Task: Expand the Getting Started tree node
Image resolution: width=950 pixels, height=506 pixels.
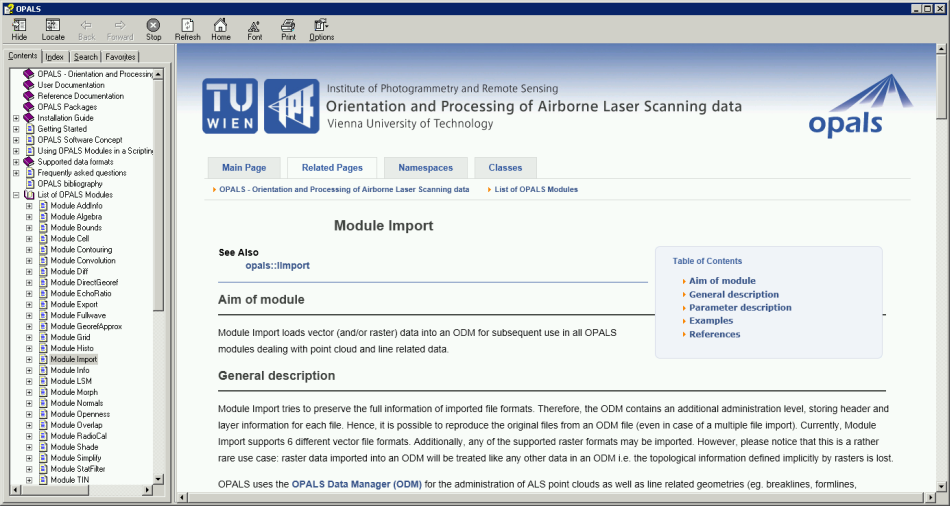Action: 16,129
